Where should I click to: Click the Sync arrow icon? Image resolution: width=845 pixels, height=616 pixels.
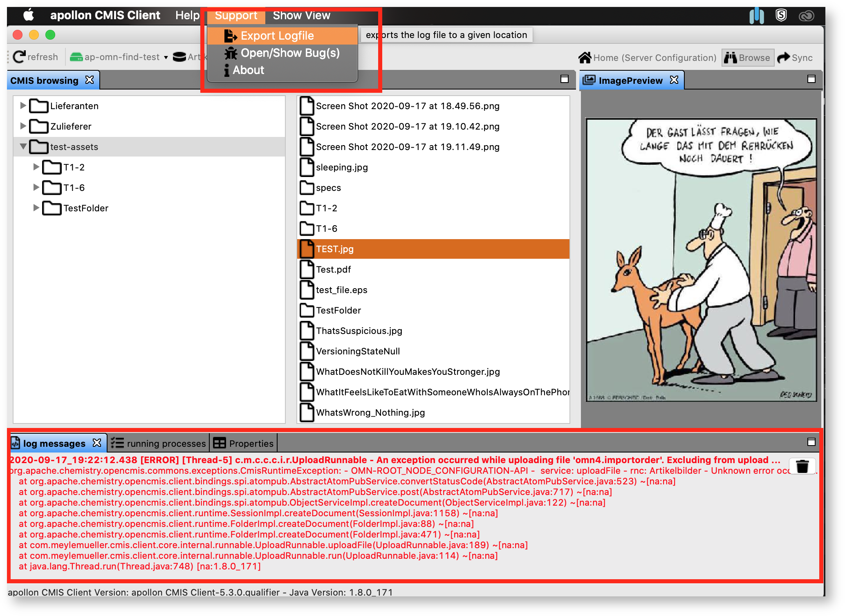783,58
